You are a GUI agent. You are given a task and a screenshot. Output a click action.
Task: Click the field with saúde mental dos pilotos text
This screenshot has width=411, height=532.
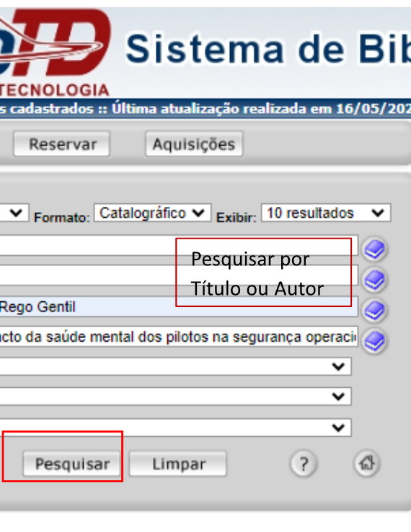179,337
